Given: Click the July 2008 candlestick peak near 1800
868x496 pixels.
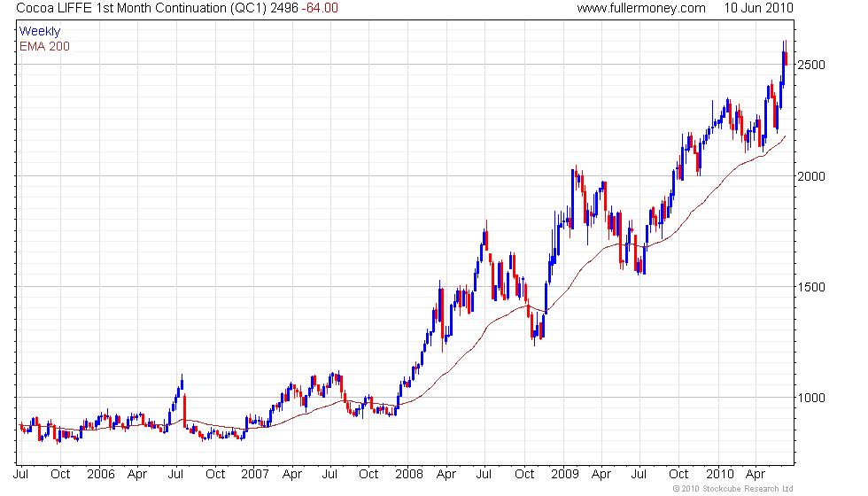Looking at the screenshot, I should coord(486,237).
